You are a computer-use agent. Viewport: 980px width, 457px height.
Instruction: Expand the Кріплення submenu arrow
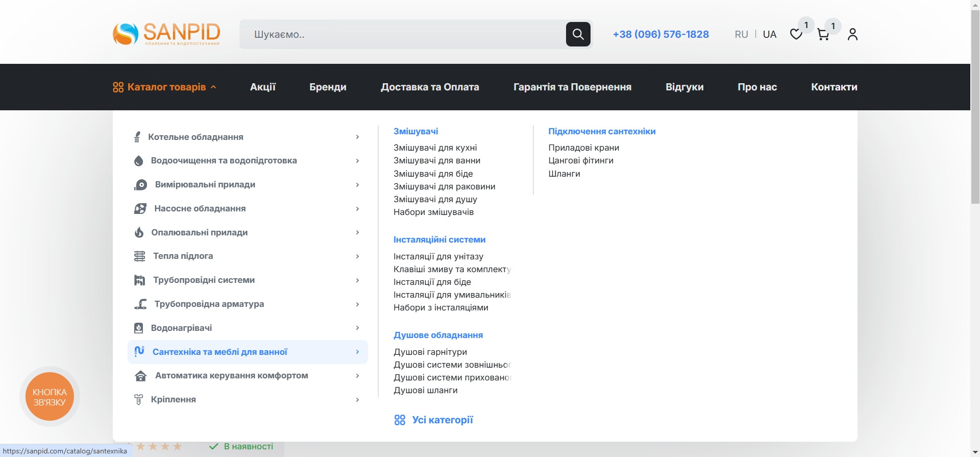point(357,400)
